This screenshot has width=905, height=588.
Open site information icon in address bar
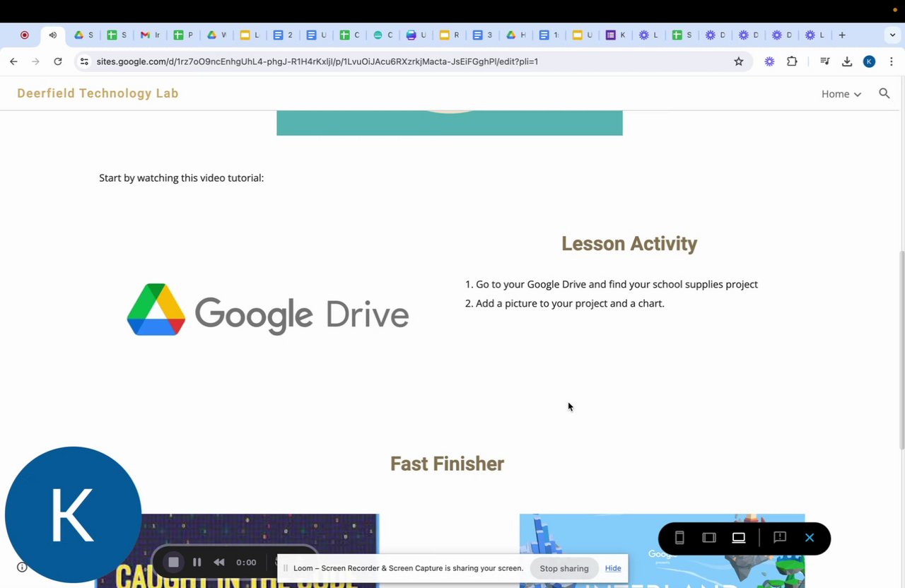84,61
